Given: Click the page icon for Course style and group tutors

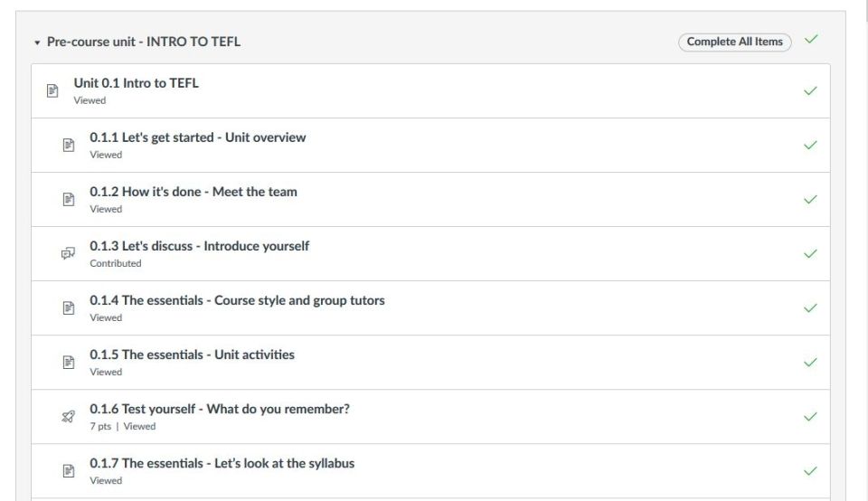Looking at the screenshot, I should point(69,307).
